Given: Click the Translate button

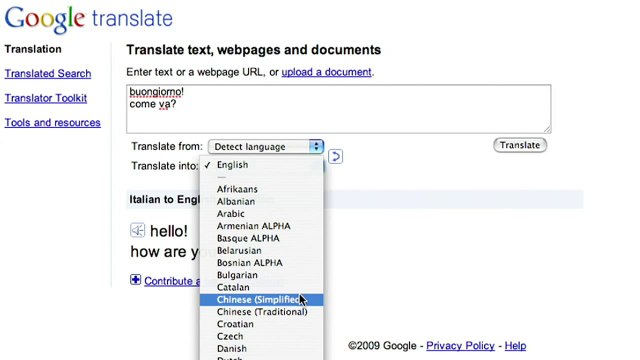Looking at the screenshot, I should tap(520, 145).
